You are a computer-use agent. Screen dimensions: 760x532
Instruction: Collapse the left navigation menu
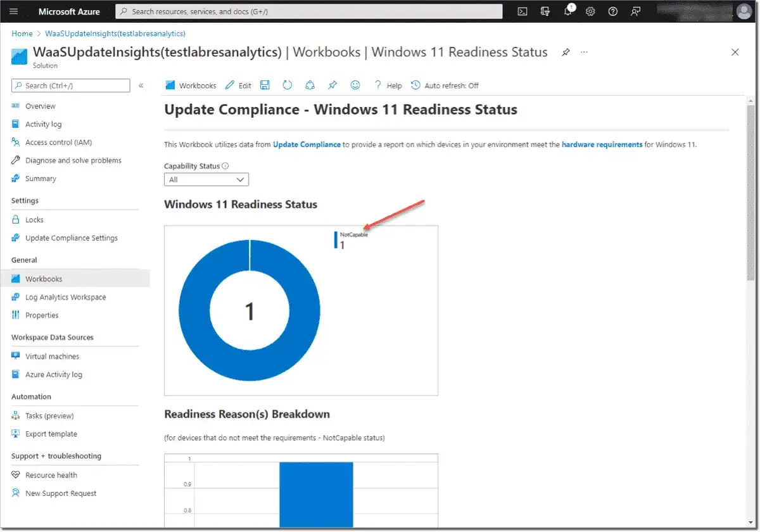pos(141,85)
